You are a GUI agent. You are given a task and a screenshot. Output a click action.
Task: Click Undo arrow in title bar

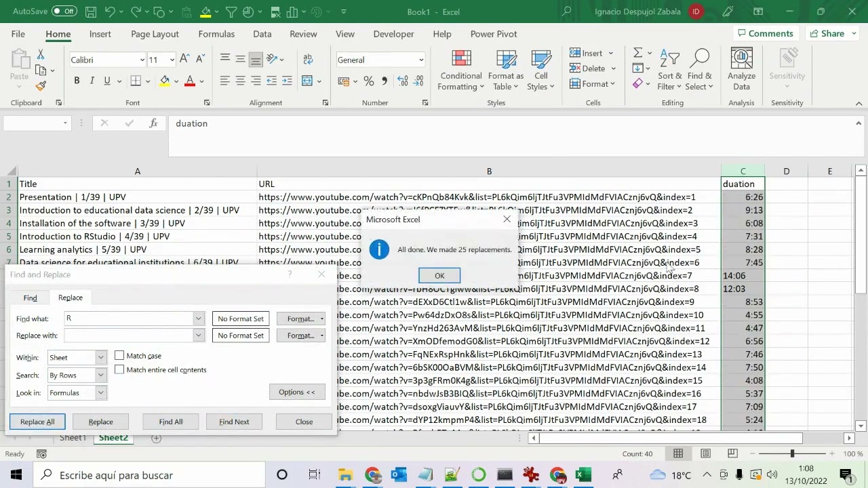[x=110, y=12]
